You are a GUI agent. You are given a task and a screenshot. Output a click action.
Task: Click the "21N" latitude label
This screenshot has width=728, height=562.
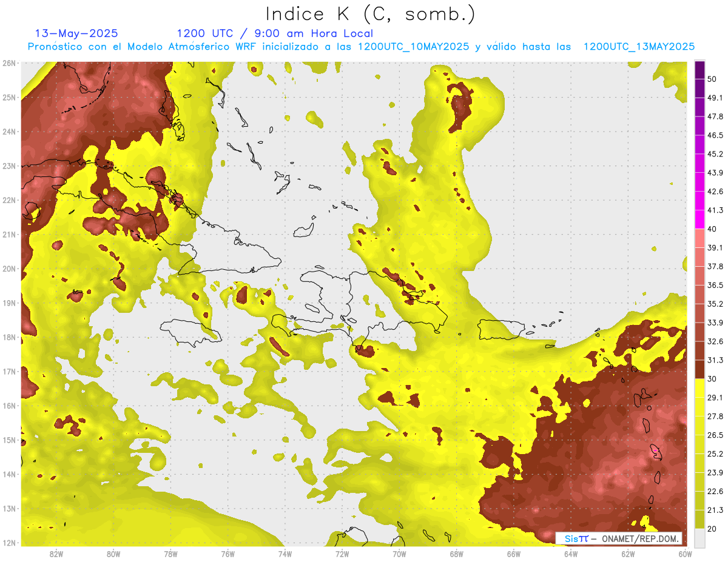pos(9,234)
